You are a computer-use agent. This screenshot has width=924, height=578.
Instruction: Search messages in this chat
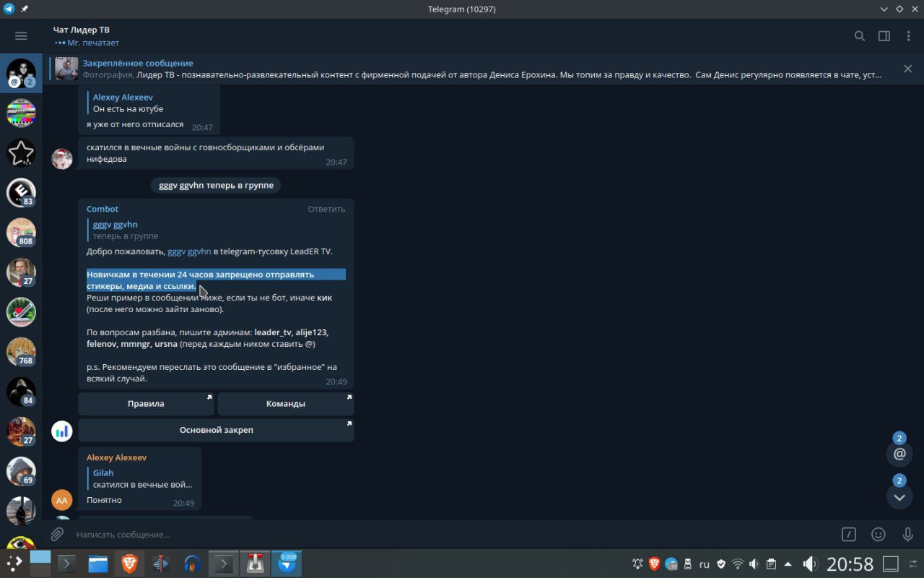(860, 36)
